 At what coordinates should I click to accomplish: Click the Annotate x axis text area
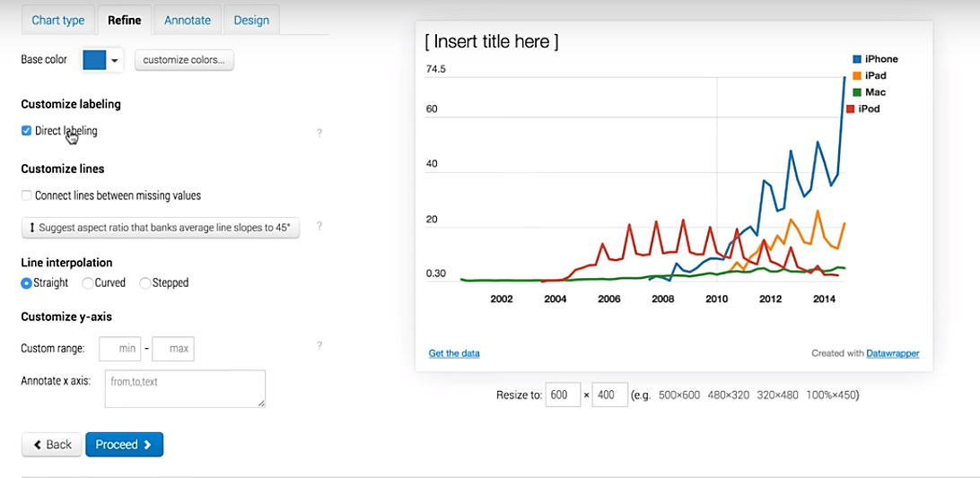point(185,388)
